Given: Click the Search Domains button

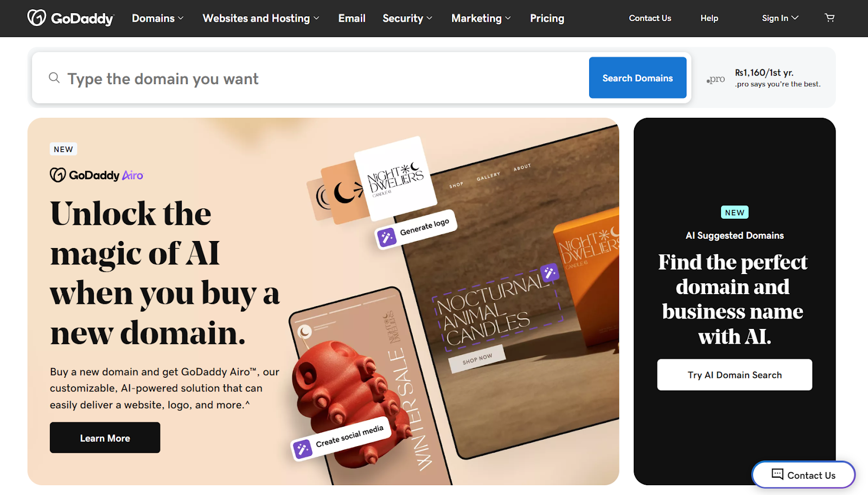Looking at the screenshot, I should pos(638,78).
